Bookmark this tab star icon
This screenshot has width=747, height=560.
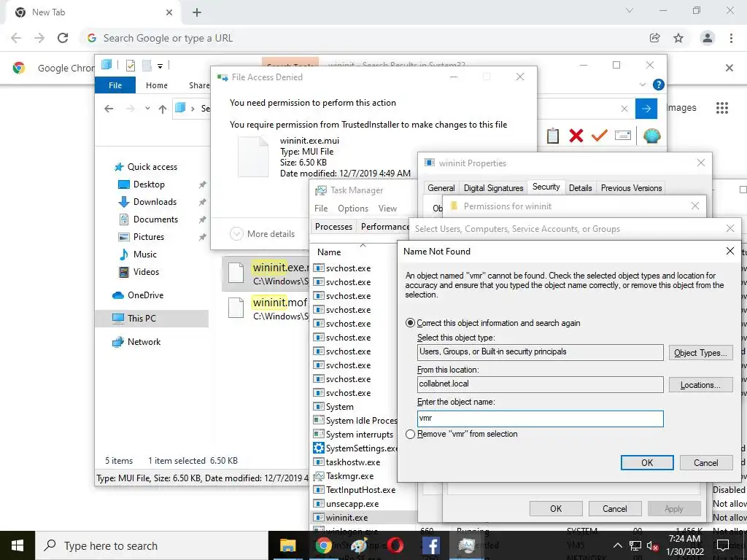[x=678, y=38]
